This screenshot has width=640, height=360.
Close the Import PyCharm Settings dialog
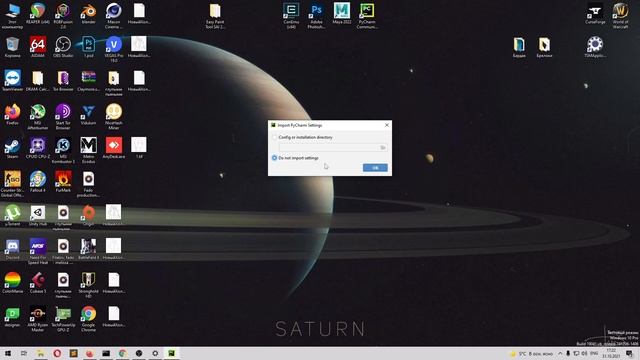[x=387, y=125]
